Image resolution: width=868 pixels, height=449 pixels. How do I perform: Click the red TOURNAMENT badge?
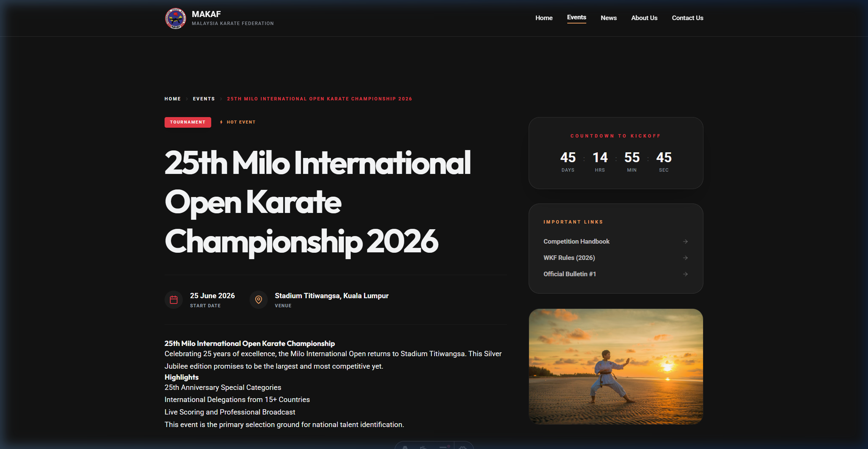pyautogui.click(x=188, y=122)
